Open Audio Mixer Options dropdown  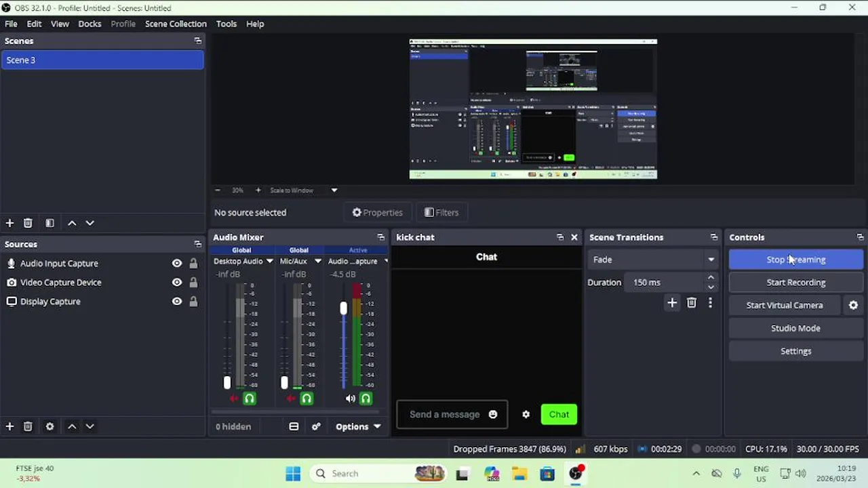coord(358,426)
